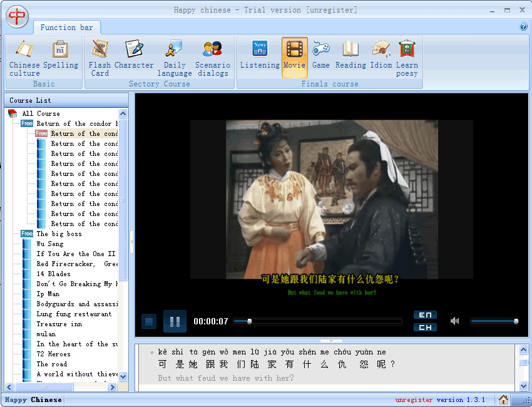
Task: Click the movie progress seek slider
Action: tap(317, 321)
